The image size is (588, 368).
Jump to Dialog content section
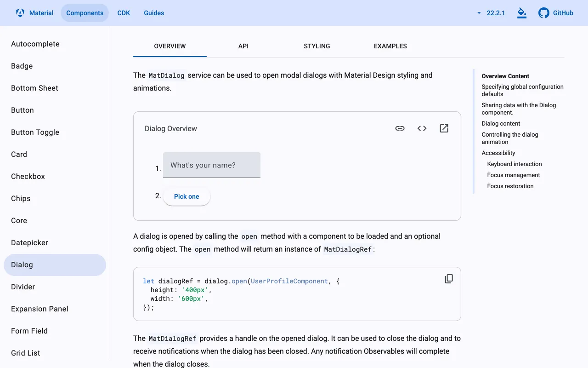[501, 123]
